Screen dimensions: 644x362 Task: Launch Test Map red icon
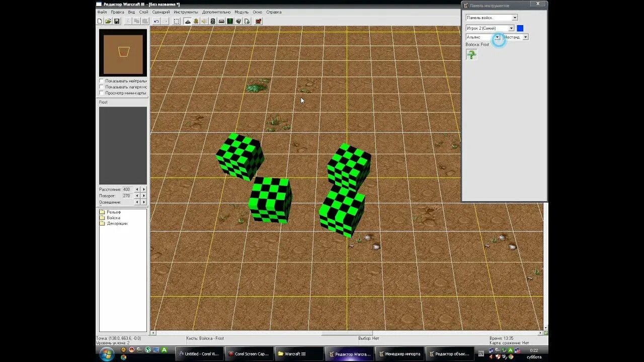(x=259, y=21)
